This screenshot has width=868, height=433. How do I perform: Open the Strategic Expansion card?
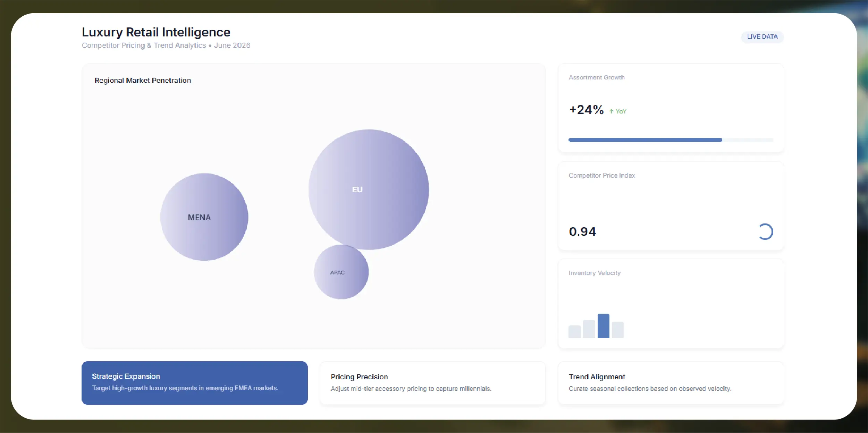point(194,383)
